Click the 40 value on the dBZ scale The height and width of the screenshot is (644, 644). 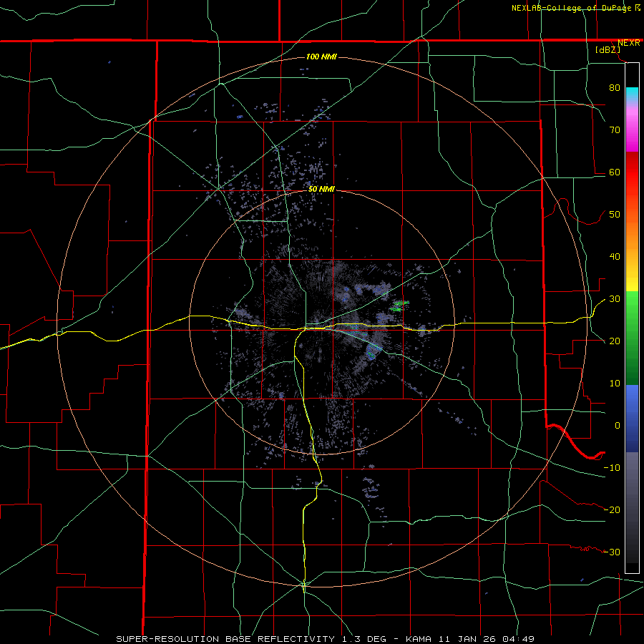tap(615, 257)
